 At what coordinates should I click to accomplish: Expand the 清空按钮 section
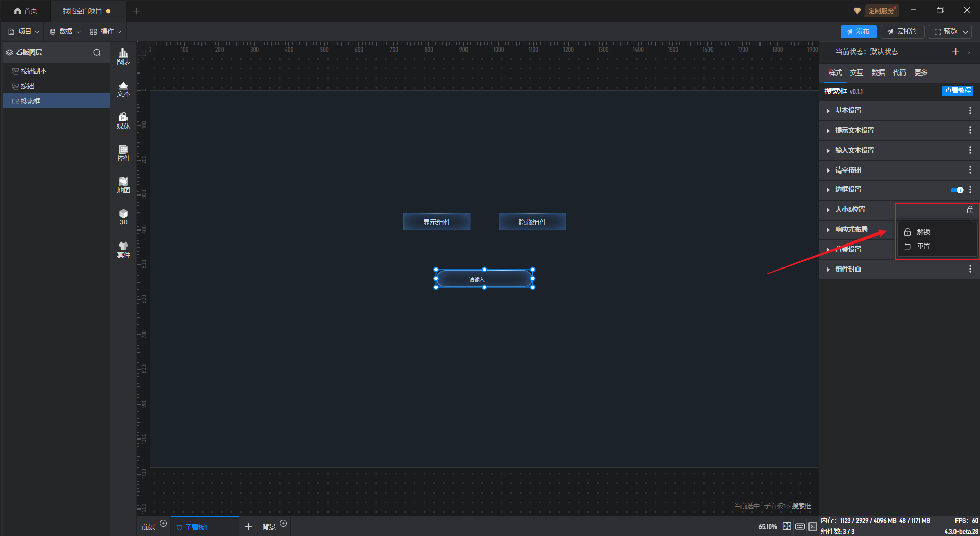[828, 170]
